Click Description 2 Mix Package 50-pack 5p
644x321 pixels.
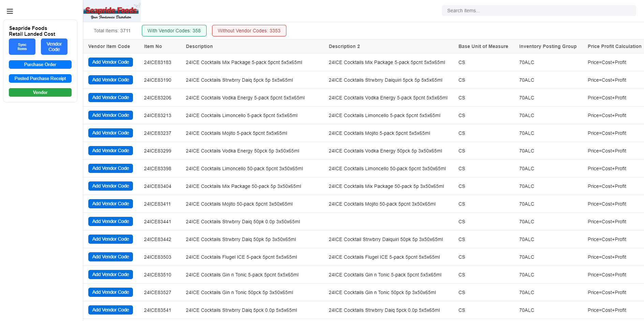coord(386,186)
